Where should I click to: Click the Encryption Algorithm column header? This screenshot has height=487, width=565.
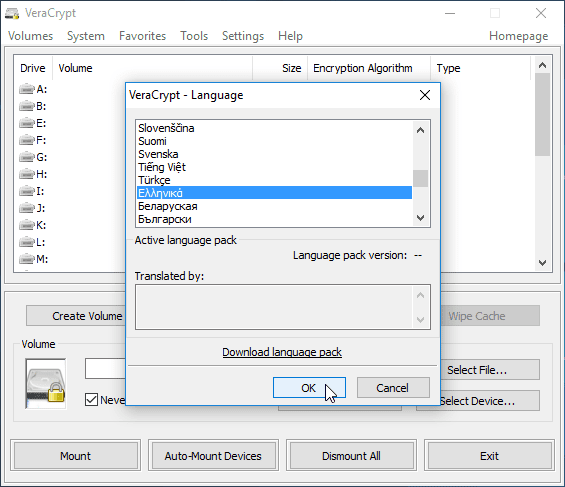coord(369,68)
